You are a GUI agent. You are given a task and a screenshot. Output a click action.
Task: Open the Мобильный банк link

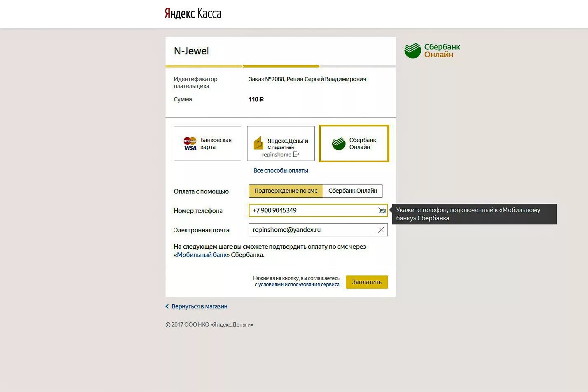click(x=202, y=255)
